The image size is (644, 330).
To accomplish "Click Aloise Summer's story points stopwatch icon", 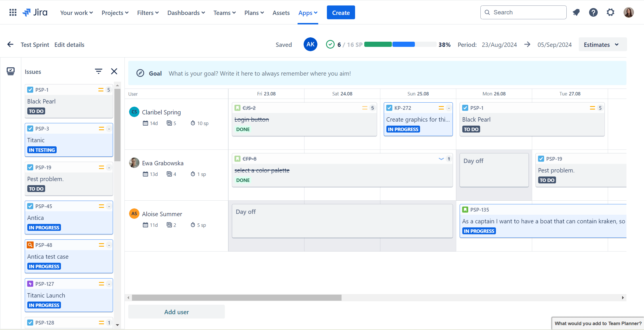I will (193, 225).
